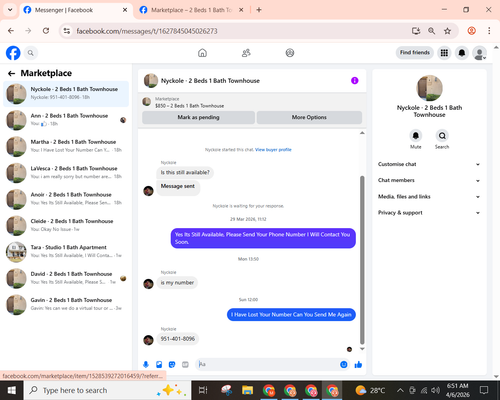Image resolution: width=500 pixels, height=400 pixels.
Task: Open the emoji picker in message box
Action: pos(344,364)
